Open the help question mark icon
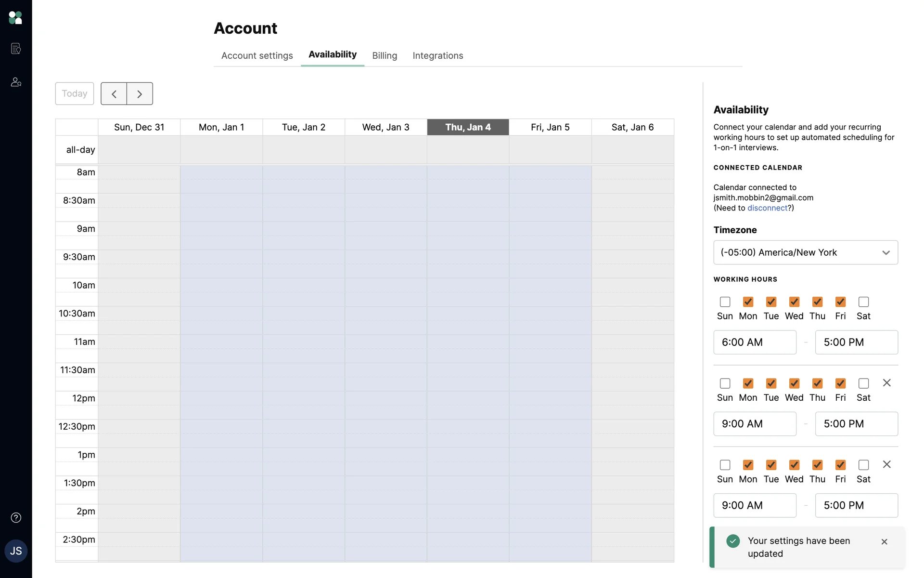The image size is (924, 578). [x=16, y=518]
